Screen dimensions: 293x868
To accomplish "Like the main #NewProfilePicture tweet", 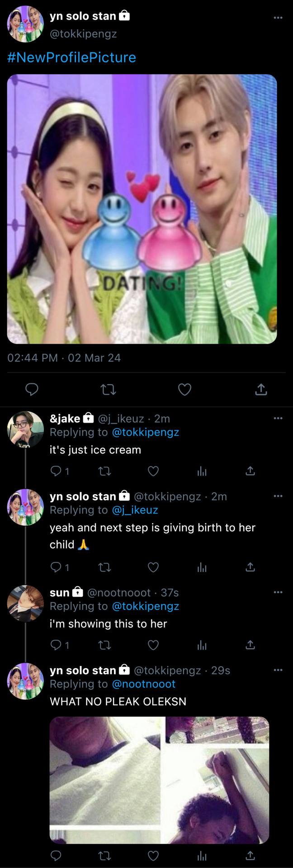I will click(x=184, y=389).
